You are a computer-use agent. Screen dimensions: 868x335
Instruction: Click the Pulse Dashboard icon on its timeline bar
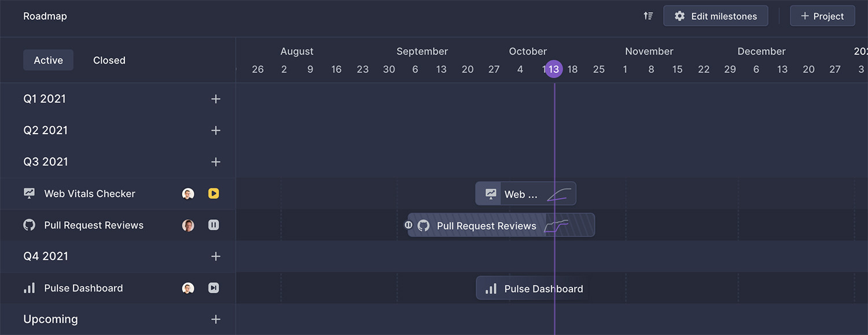490,288
